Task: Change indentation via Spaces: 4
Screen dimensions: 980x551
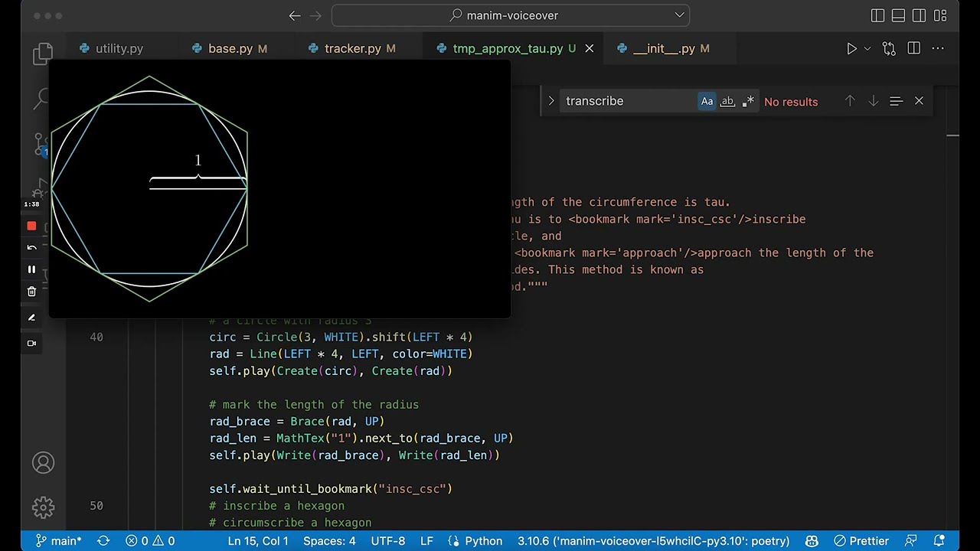Action: tap(329, 540)
